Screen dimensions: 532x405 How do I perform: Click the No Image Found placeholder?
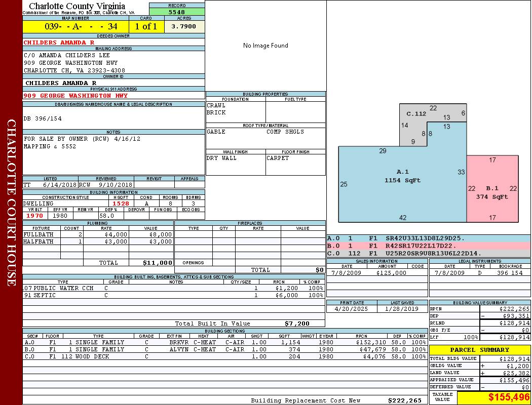265,46
